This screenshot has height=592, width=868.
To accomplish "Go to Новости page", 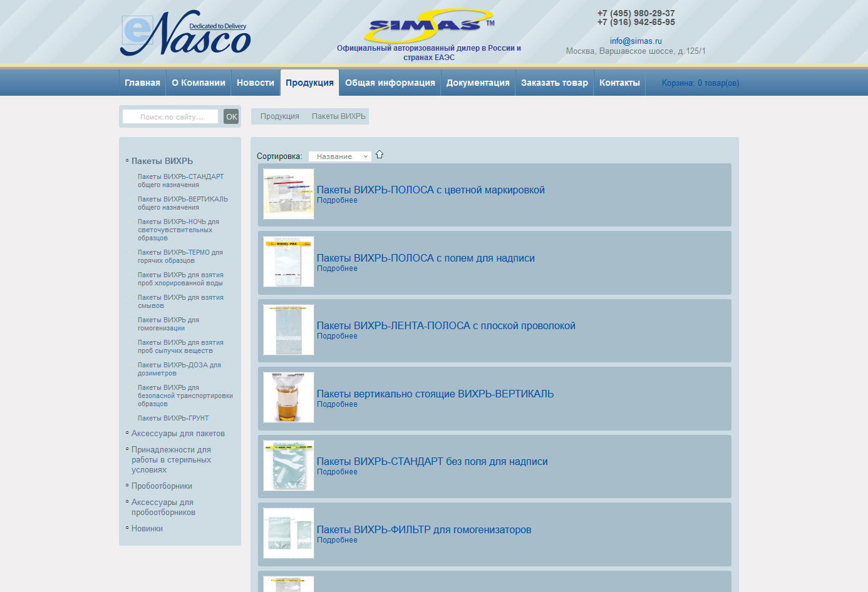I will [x=256, y=83].
